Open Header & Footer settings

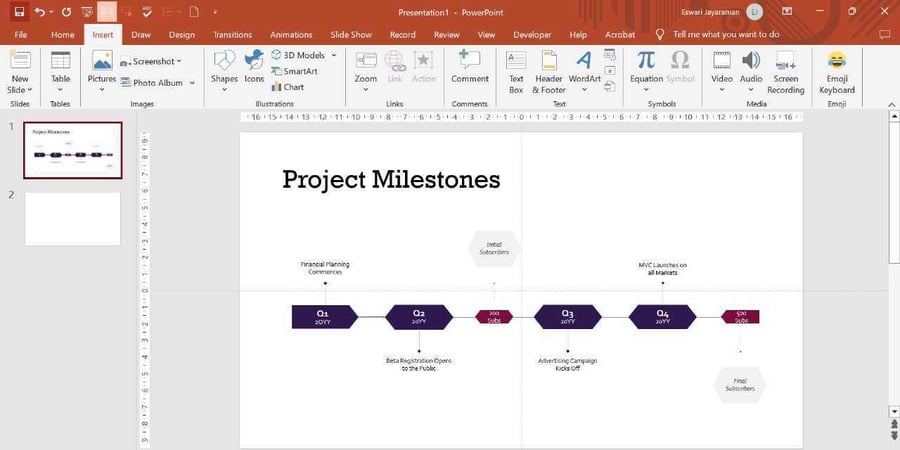point(549,72)
